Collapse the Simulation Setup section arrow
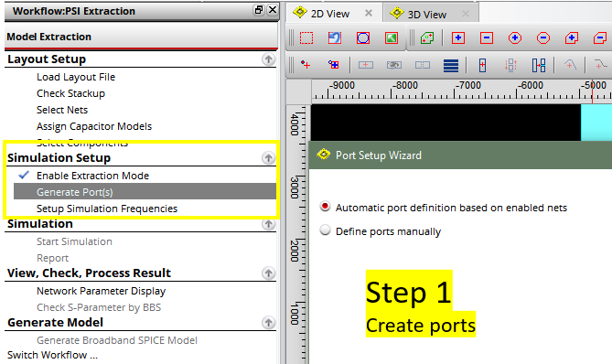The height and width of the screenshot is (364, 612). pos(268,158)
